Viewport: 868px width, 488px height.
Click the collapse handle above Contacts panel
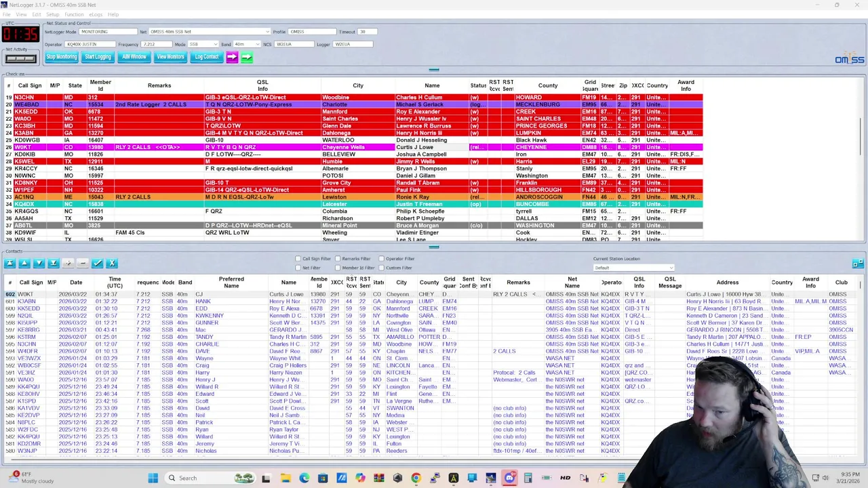(434, 247)
